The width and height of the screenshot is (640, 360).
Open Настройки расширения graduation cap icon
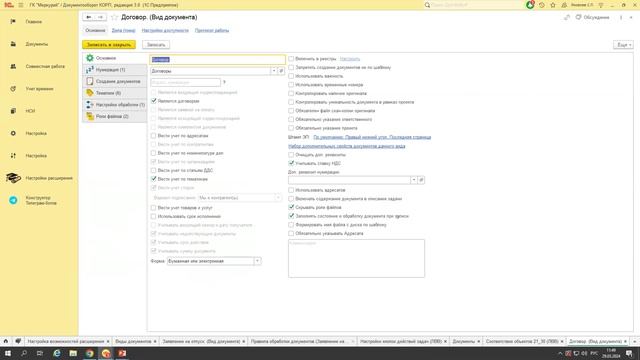[x=13, y=178]
